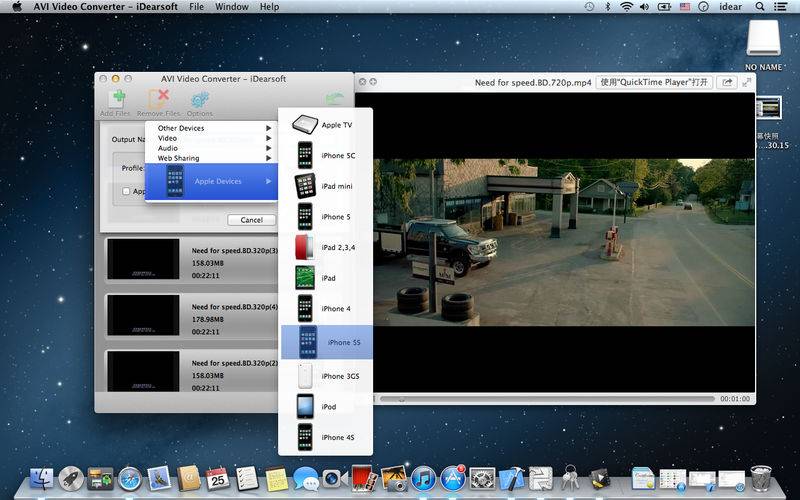Select iPhone 3GS profile
800x500 pixels.
point(326,376)
